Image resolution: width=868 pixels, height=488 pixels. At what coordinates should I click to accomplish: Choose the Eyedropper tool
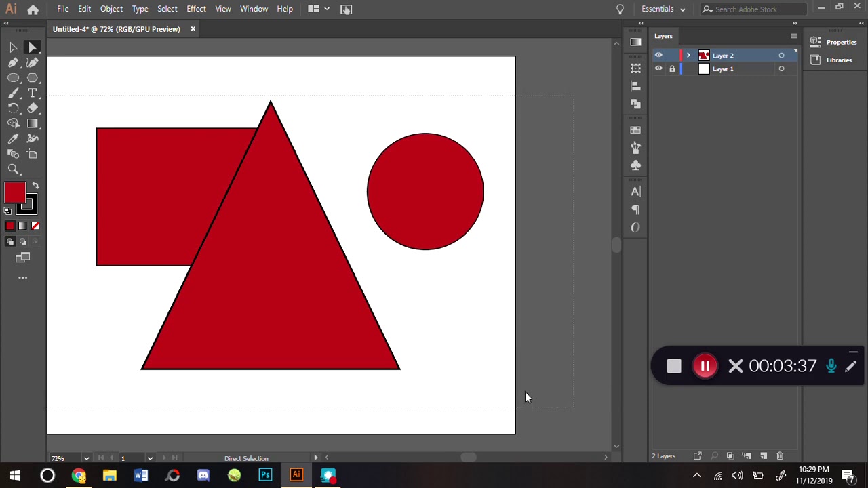(13, 138)
